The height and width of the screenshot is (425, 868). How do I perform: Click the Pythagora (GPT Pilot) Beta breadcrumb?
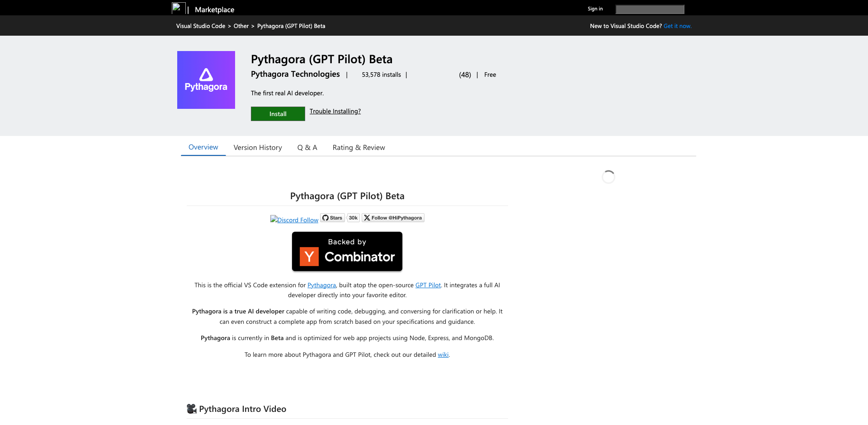tap(291, 26)
